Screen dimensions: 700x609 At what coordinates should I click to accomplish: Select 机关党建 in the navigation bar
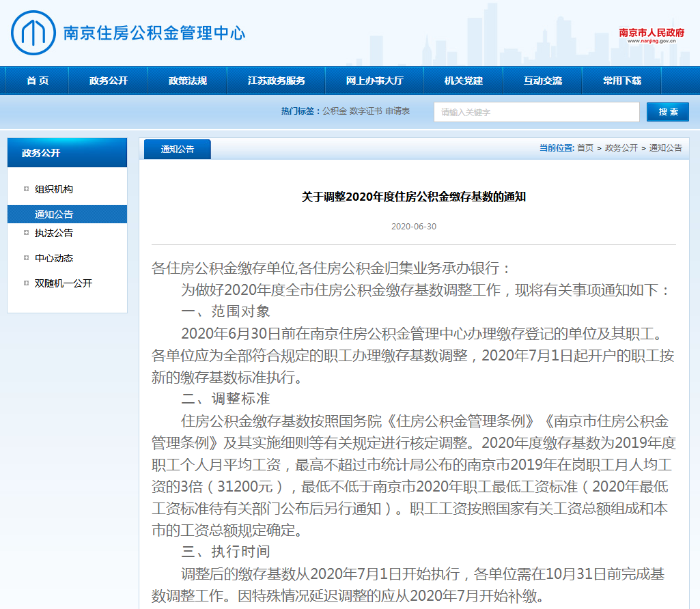pyautogui.click(x=464, y=81)
